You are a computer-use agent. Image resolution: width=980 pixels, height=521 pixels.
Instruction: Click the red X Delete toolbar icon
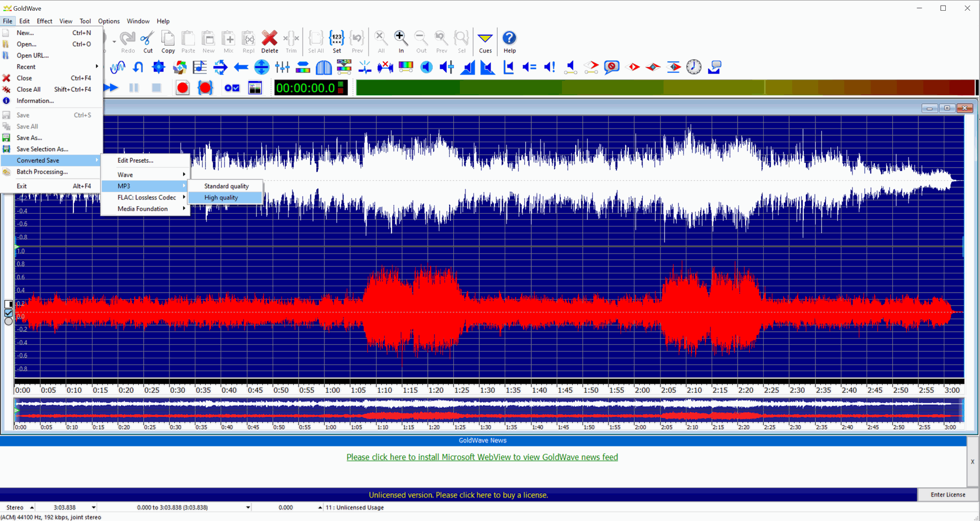(269, 42)
